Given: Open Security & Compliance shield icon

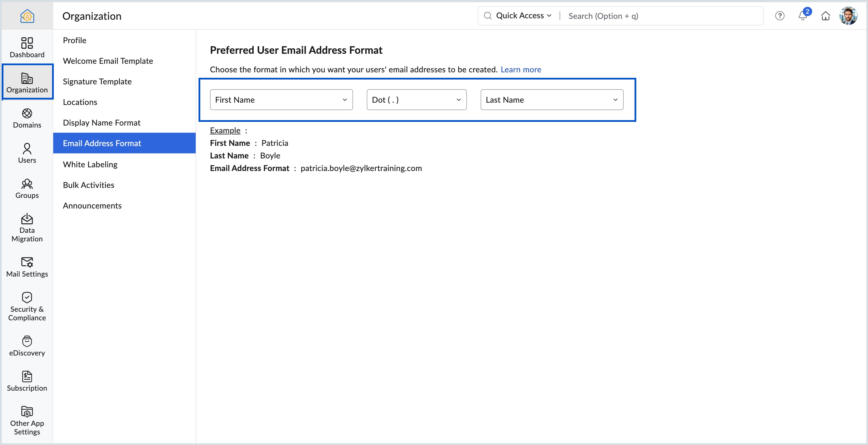Looking at the screenshot, I should [27, 297].
